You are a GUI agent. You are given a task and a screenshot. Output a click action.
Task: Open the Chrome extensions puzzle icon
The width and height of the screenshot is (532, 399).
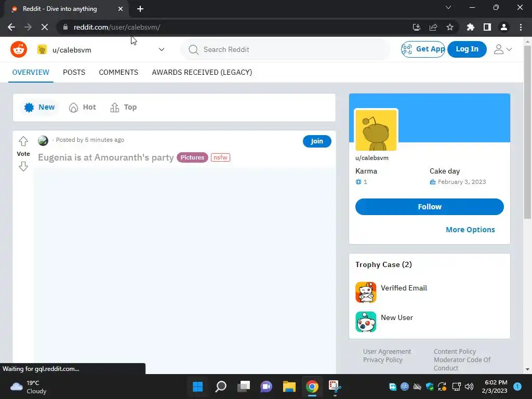[470, 27]
